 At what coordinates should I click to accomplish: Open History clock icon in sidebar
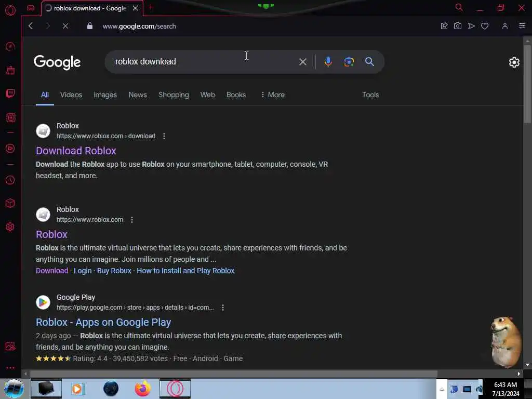[x=10, y=180]
